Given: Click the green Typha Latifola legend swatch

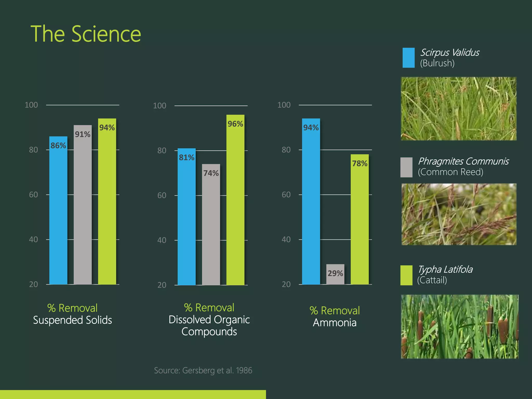Looking at the screenshot, I should [x=406, y=275].
